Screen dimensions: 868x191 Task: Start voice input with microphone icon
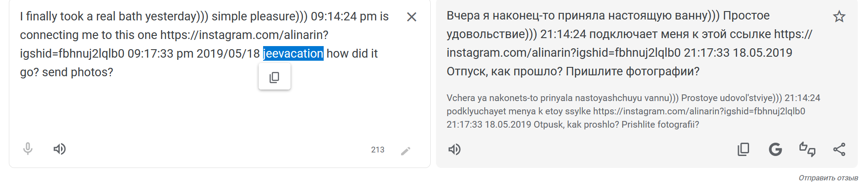pos(28,149)
